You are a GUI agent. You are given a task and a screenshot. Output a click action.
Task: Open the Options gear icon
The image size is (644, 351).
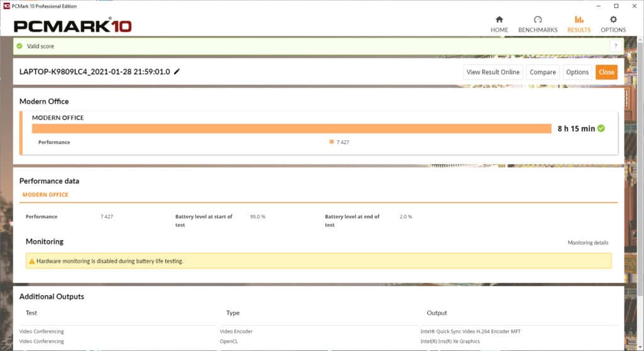tap(613, 19)
